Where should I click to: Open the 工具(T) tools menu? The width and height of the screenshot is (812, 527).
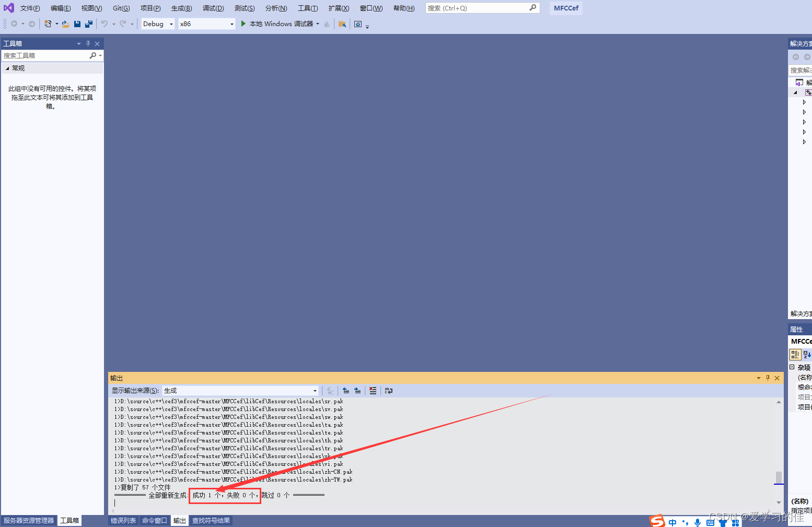click(308, 8)
